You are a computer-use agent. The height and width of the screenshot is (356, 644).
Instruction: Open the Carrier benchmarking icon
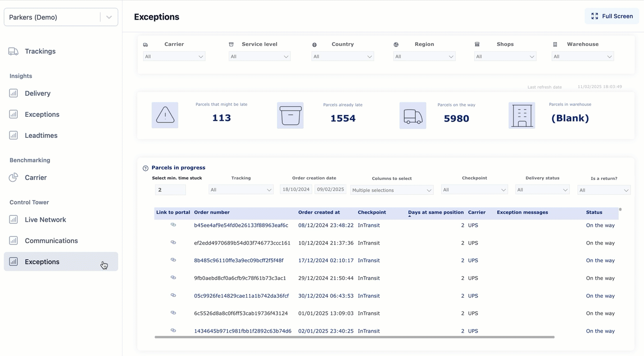coord(13,177)
